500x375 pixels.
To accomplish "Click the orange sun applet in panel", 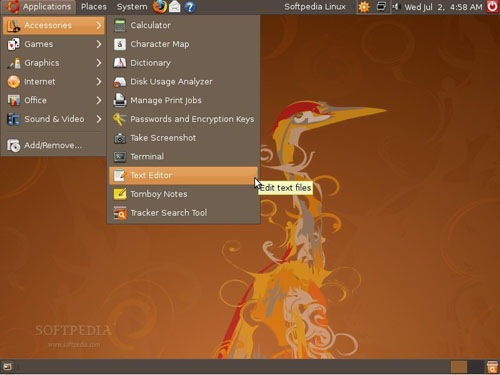I will (x=364, y=7).
